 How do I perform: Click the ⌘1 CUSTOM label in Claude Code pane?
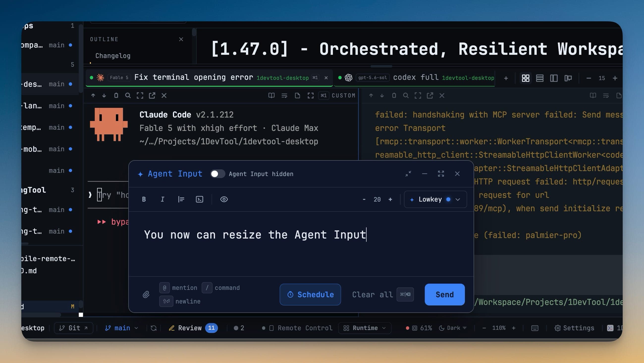(338, 95)
